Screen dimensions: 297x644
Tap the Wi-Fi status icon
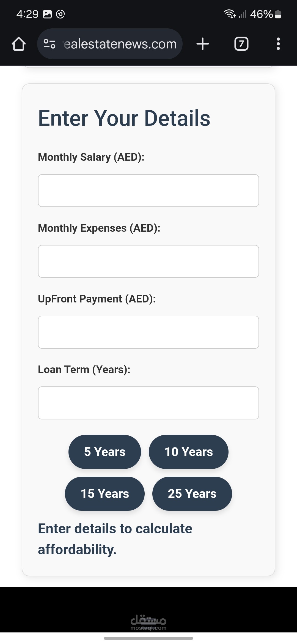229,14
